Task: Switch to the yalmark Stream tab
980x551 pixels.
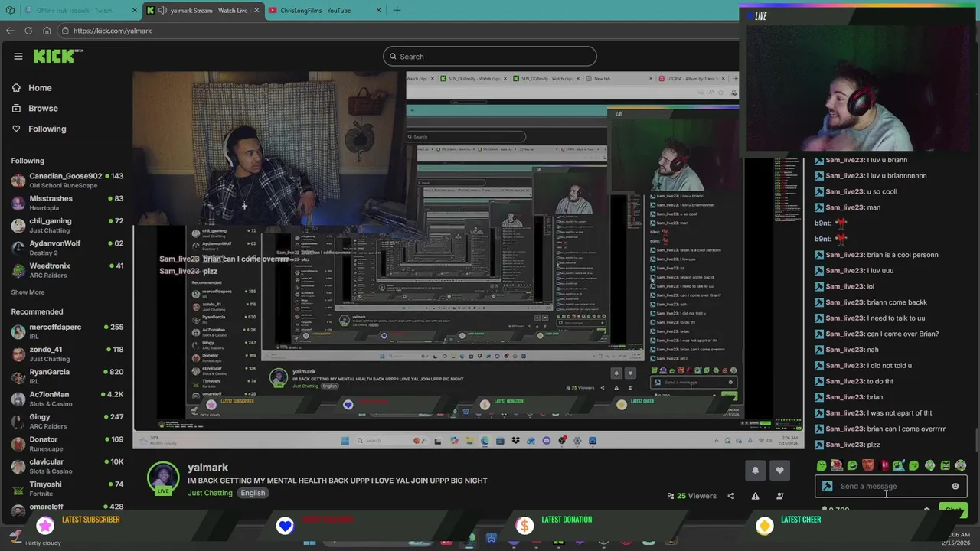Action: coord(204,10)
